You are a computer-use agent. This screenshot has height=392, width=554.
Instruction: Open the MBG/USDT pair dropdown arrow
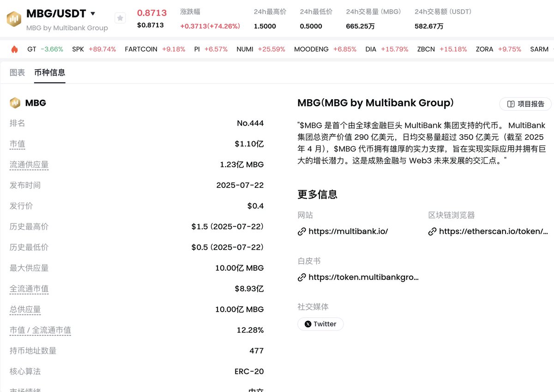click(x=93, y=14)
